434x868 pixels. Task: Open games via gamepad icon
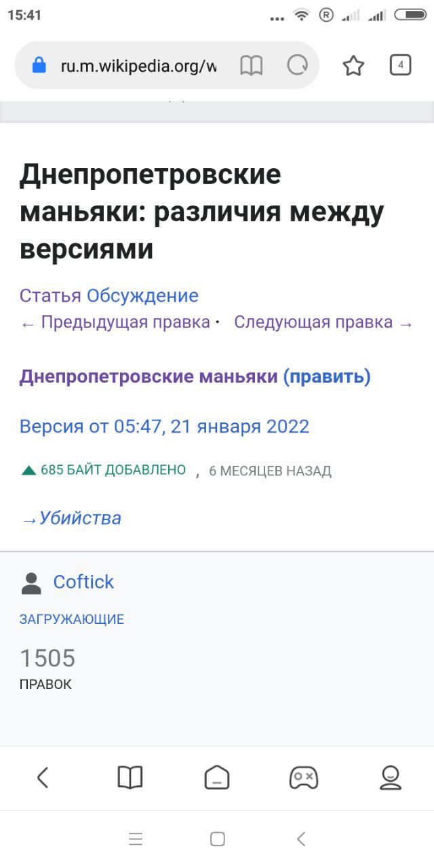pyautogui.click(x=303, y=777)
